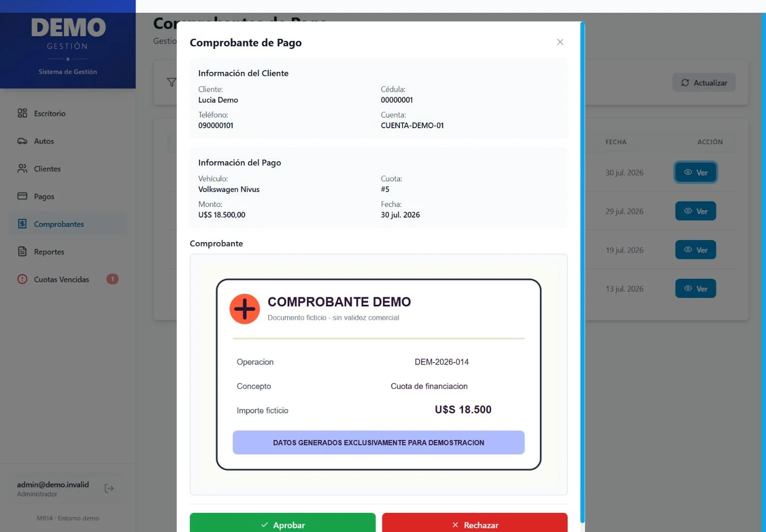Click the vehicle Volkswagen Nivus
Image resolution: width=766 pixels, height=532 pixels.
coord(229,189)
